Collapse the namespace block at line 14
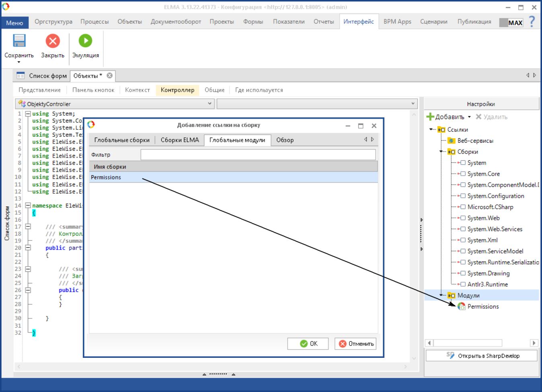The width and height of the screenshot is (542, 392). (x=28, y=205)
